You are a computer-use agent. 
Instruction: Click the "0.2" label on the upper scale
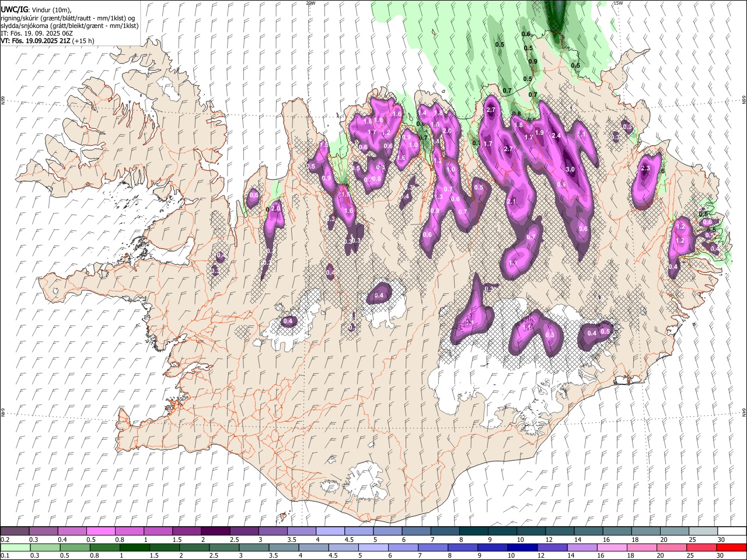[5, 540]
